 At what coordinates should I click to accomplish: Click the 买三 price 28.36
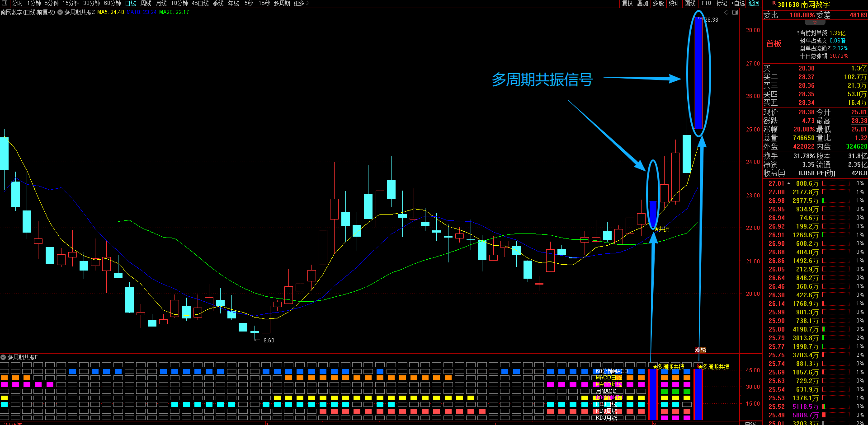pos(806,86)
